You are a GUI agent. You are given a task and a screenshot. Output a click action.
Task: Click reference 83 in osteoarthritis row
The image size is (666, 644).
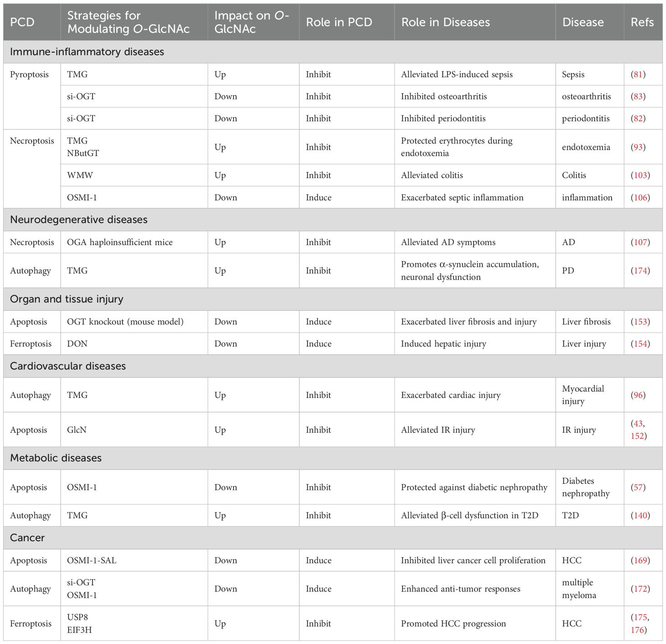point(638,96)
